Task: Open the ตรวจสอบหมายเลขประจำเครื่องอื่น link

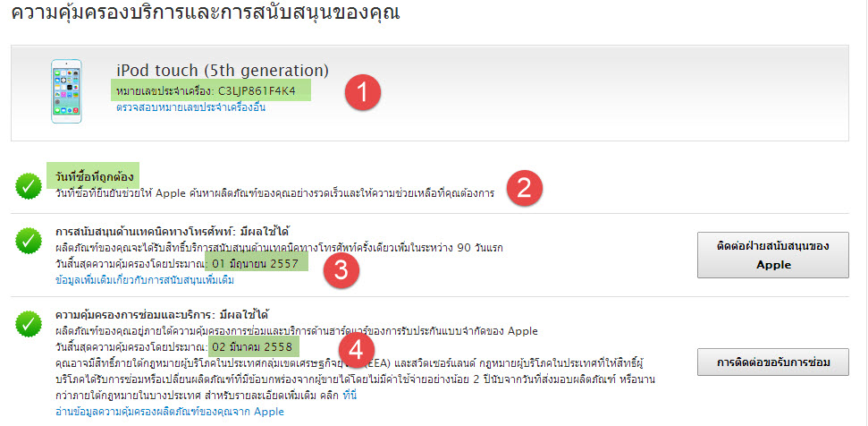Action: 190,107
